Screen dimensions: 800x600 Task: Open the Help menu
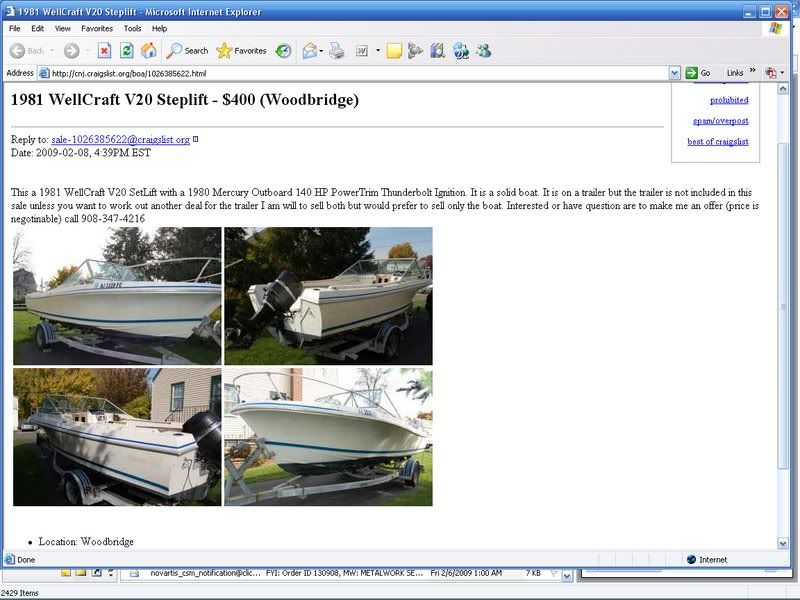pyautogui.click(x=159, y=29)
